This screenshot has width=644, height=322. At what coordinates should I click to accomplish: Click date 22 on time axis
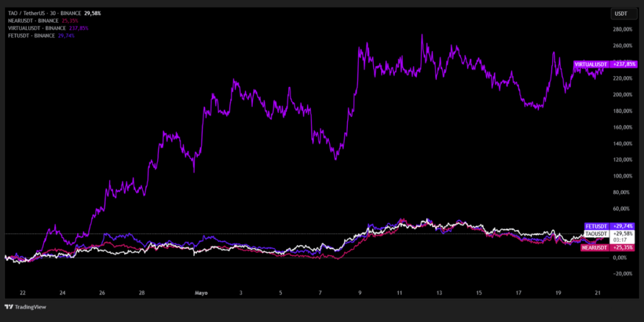click(23, 293)
